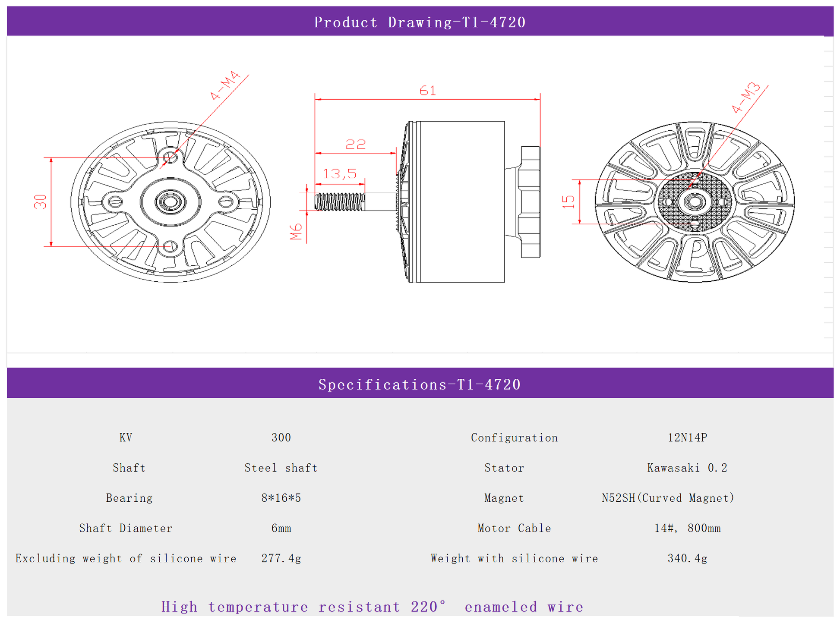Click the Product Drawing-T1-4720 header banner
The height and width of the screenshot is (623, 840).
tap(420, 22)
